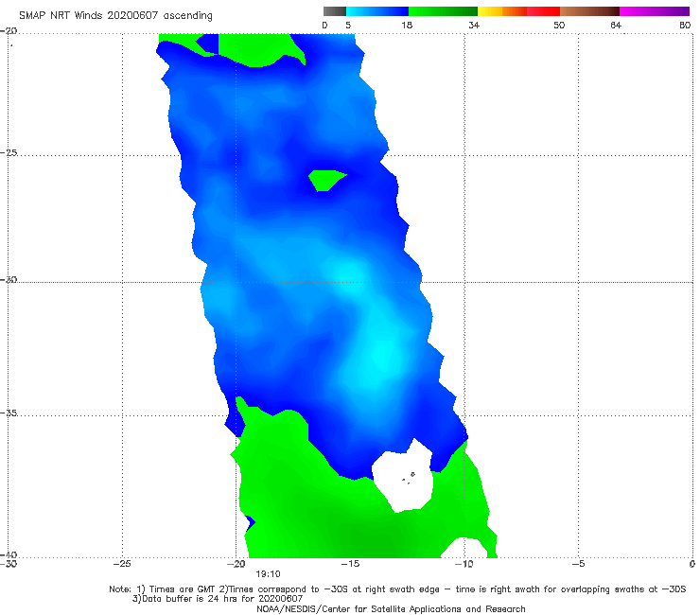Click the '-5' longitude label on bottom axis

[578, 564]
